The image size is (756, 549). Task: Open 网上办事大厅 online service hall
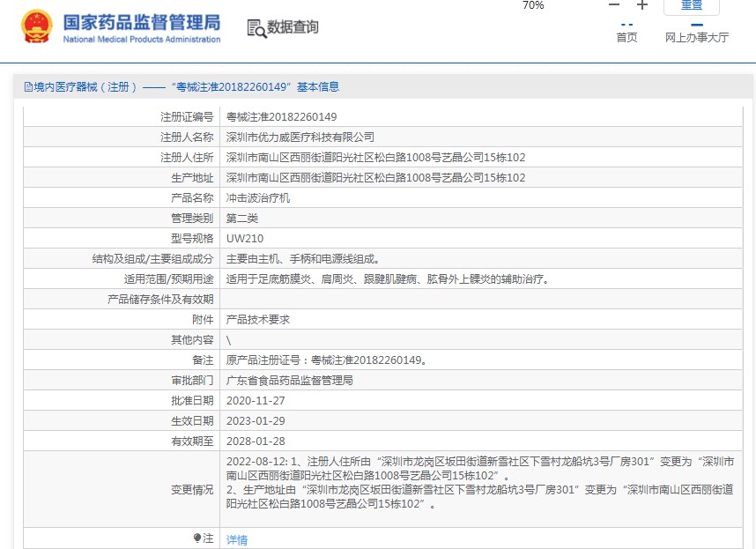coord(696,38)
